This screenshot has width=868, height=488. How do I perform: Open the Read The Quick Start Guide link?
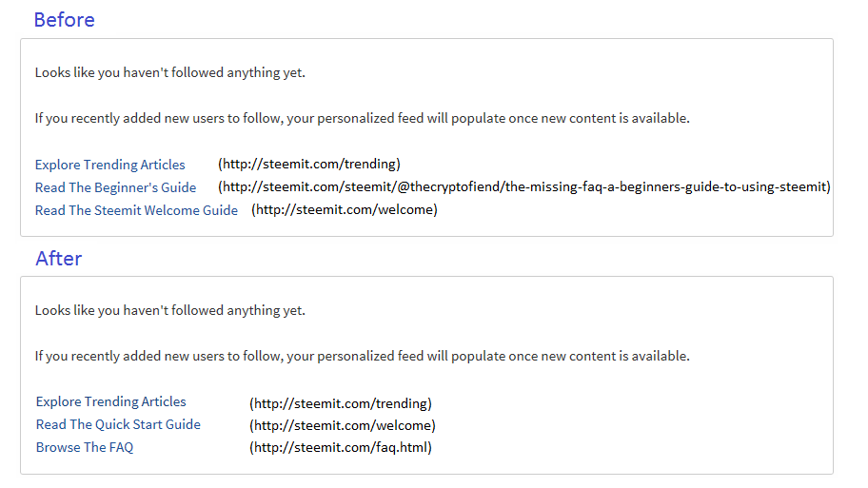[118, 424]
